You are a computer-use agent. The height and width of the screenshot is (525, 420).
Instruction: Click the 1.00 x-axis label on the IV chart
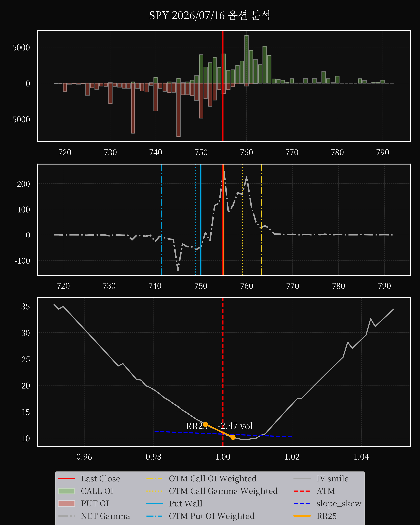click(223, 457)
